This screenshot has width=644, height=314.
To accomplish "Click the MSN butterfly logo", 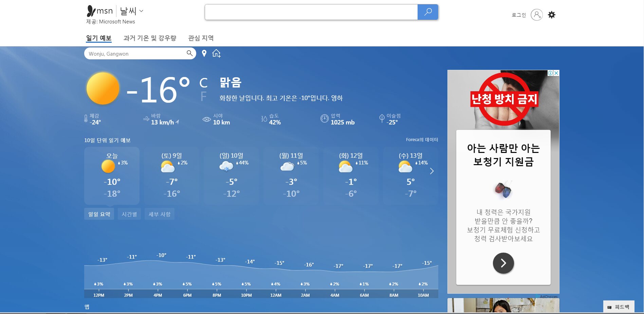I will [x=91, y=11].
